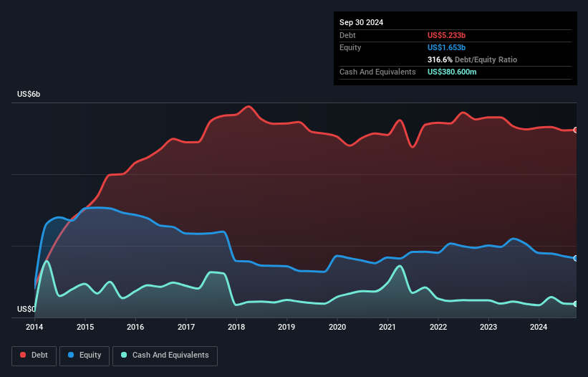
Task: Click the Debt label in tooltip
Action: click(x=347, y=35)
